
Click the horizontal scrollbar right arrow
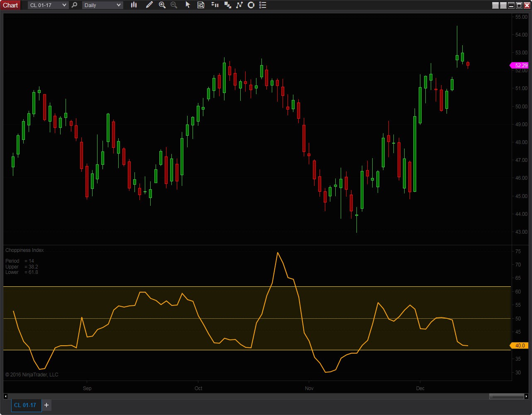527,396
